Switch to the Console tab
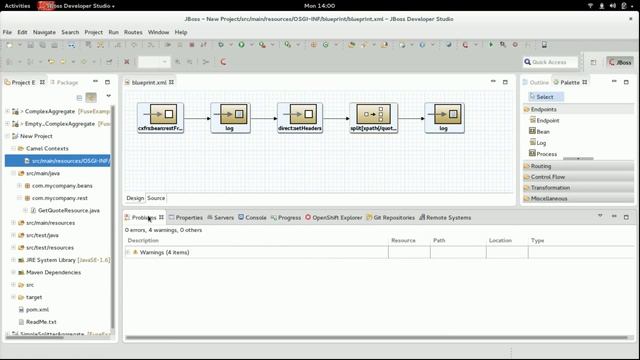This screenshot has width=640, height=360. click(252, 218)
